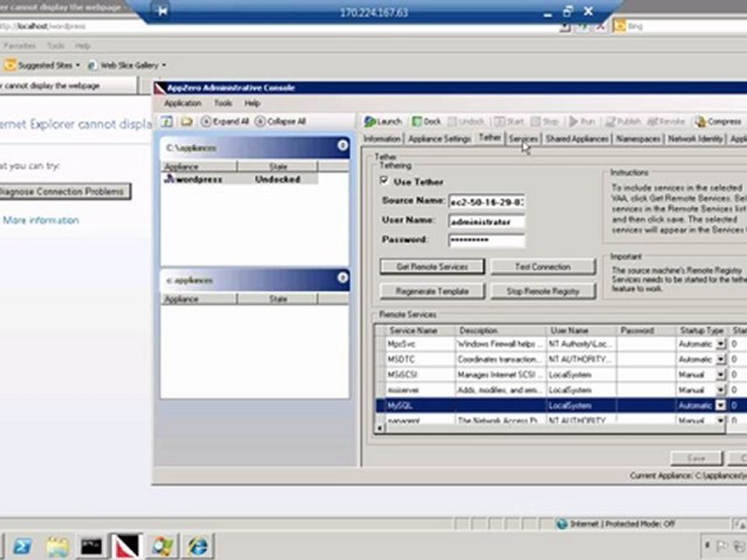Screen dimensions: 747x560
Task: Open the AppZero Help menu
Action: click(x=252, y=103)
